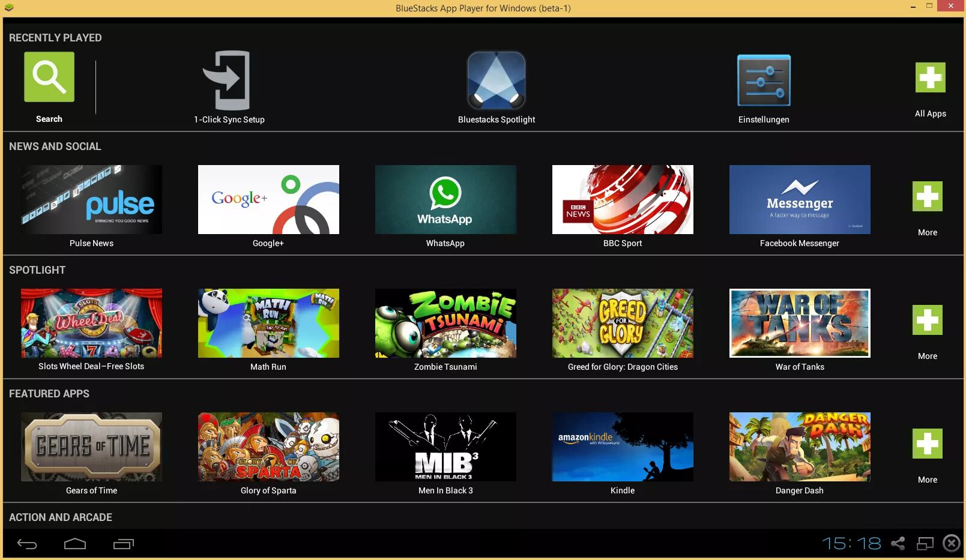Click the share icon in bottom bar
The height and width of the screenshot is (560, 966).
[x=898, y=544]
